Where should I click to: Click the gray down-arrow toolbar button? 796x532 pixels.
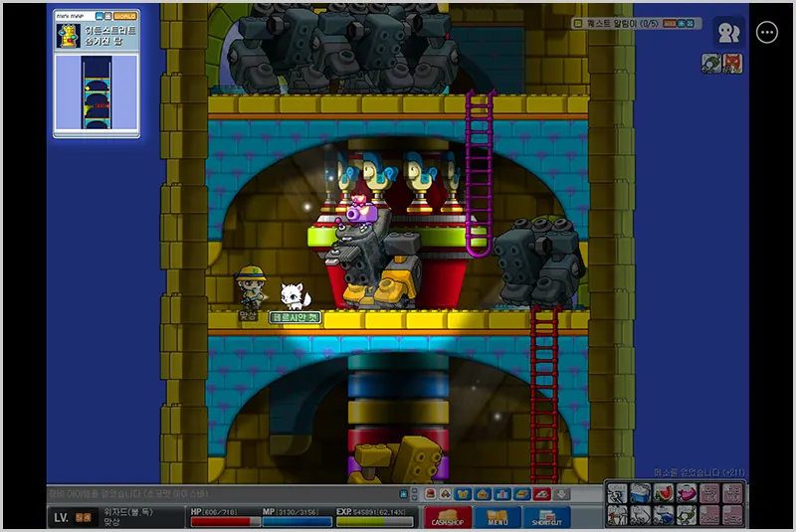click(561, 494)
